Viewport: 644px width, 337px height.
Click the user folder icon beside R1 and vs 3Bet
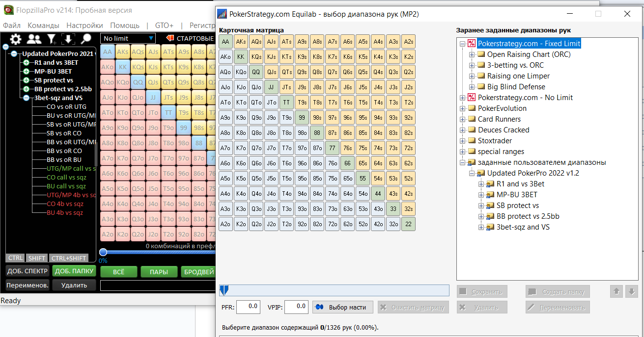point(490,184)
